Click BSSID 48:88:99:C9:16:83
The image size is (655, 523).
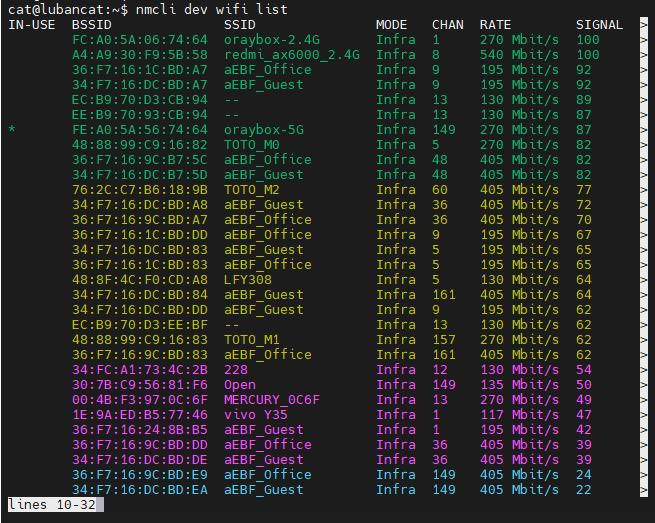(x=140, y=340)
